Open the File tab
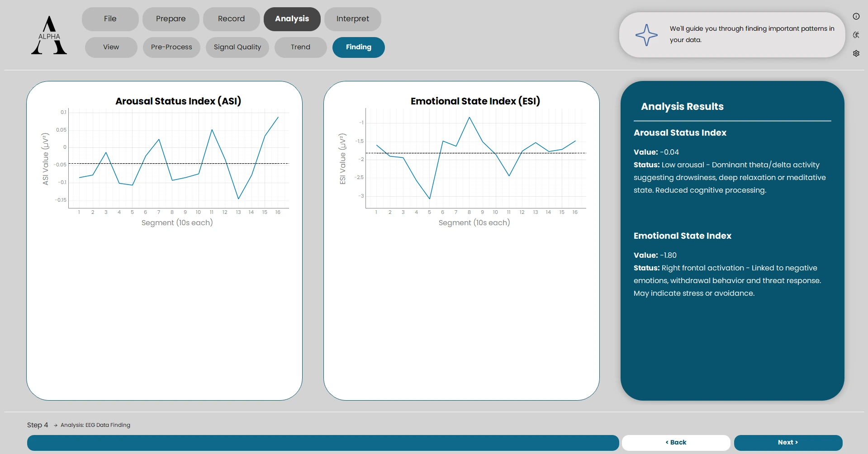The height and width of the screenshot is (454, 868). [x=110, y=19]
